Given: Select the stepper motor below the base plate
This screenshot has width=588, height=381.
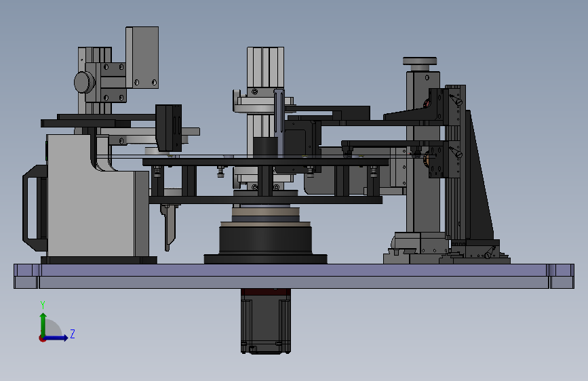Looking at the screenshot, I should coord(265,321).
